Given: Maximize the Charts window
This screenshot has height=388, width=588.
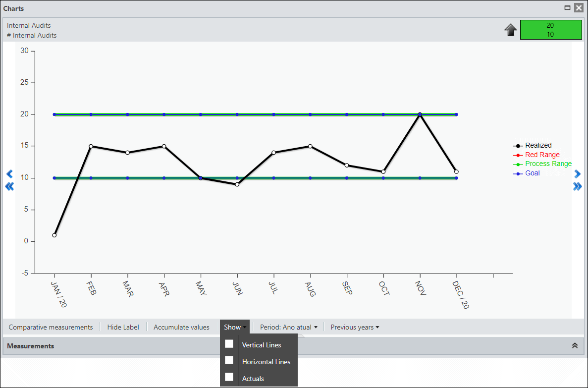Looking at the screenshot, I should (567, 7).
